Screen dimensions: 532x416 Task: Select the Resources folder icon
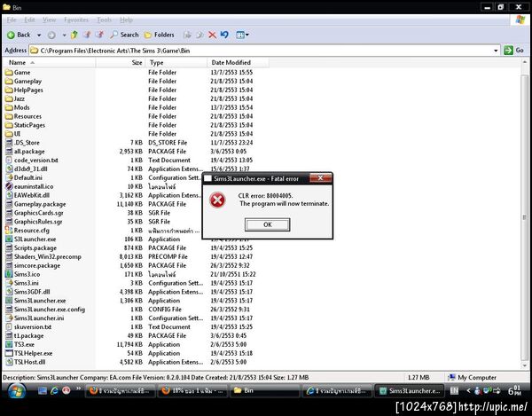(9, 116)
